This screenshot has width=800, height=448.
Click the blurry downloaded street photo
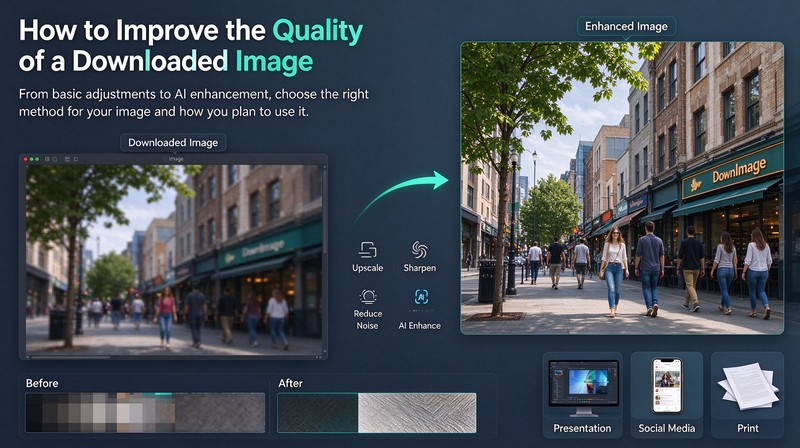[173, 259]
